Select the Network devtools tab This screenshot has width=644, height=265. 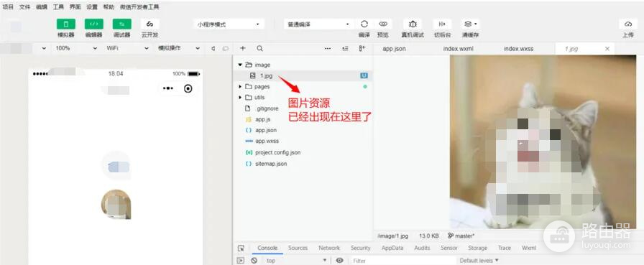coord(329,248)
